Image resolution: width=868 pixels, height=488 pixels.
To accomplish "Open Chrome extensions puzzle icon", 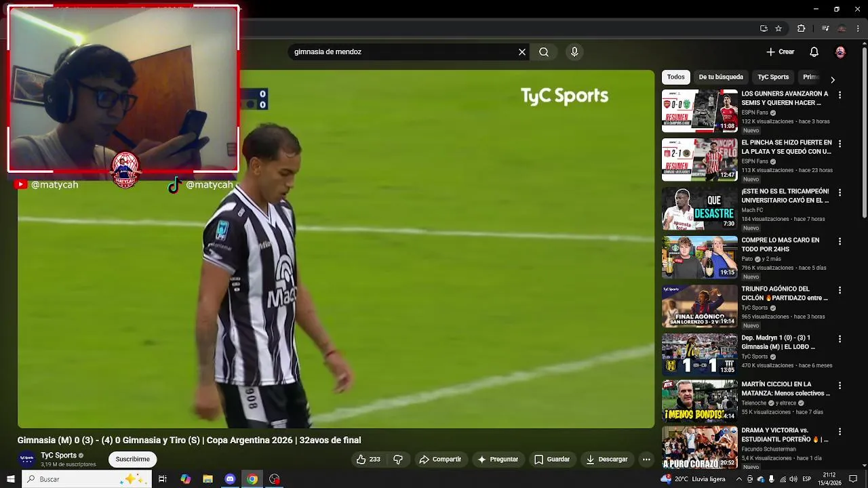I will click(801, 28).
